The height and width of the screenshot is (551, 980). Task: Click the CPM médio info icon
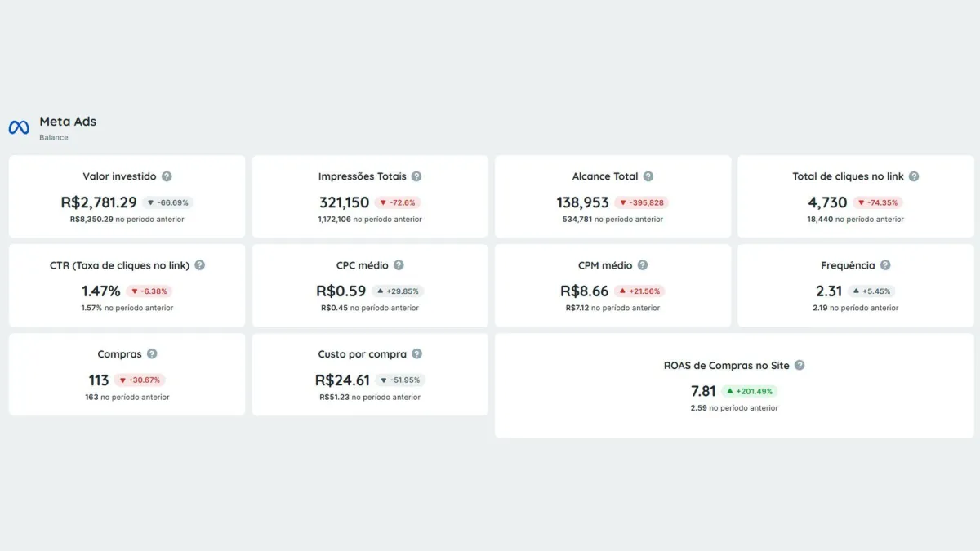click(643, 265)
